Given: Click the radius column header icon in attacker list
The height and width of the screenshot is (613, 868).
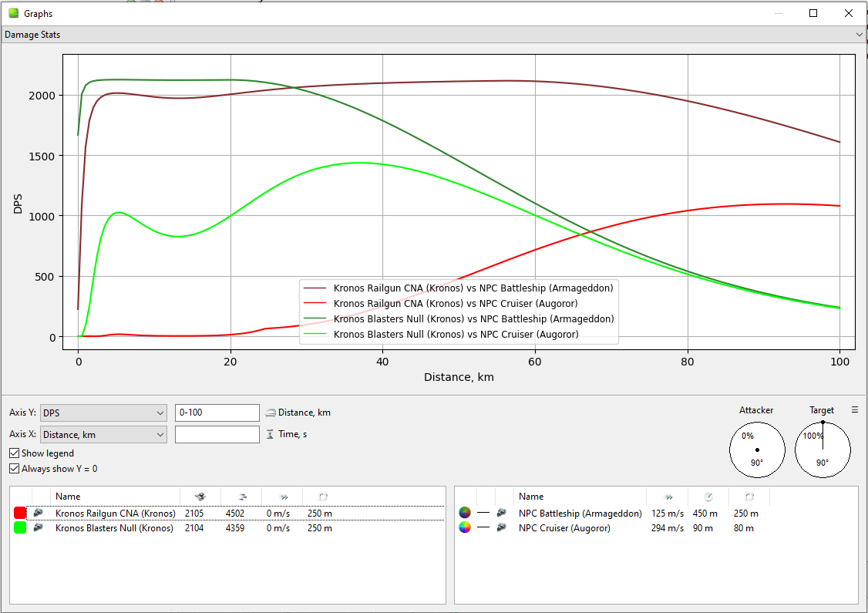Looking at the screenshot, I should click(x=323, y=497).
